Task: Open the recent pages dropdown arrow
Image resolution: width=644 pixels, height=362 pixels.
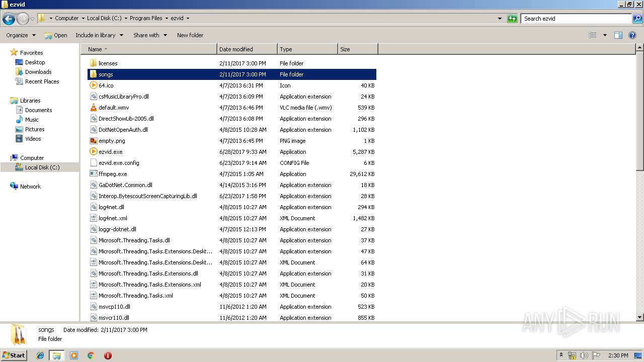Action: 33,19
